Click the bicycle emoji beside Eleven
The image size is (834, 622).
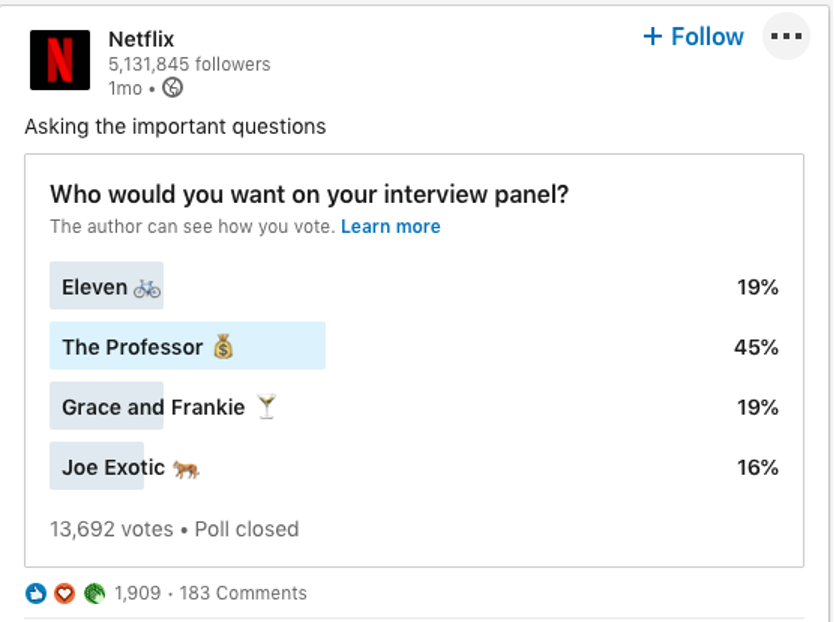[147, 288]
